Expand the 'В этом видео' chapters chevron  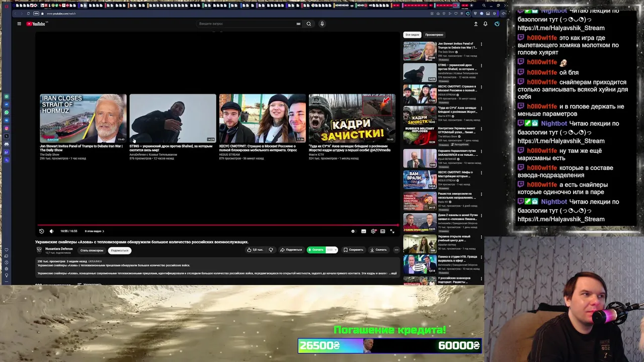(x=103, y=231)
